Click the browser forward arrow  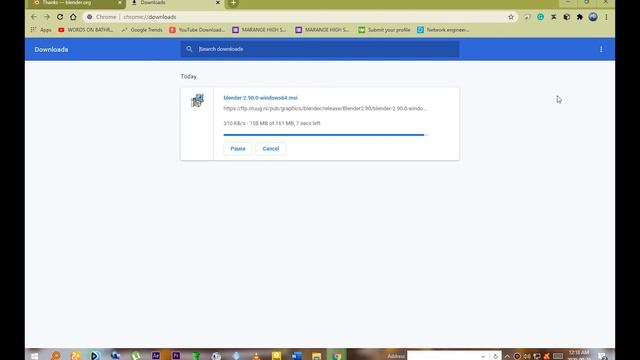[47, 17]
